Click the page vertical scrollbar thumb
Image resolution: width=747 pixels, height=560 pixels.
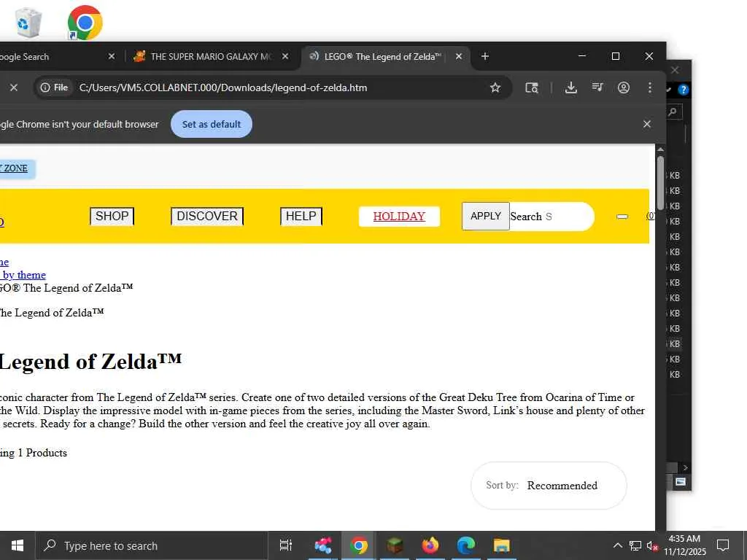tap(660, 183)
